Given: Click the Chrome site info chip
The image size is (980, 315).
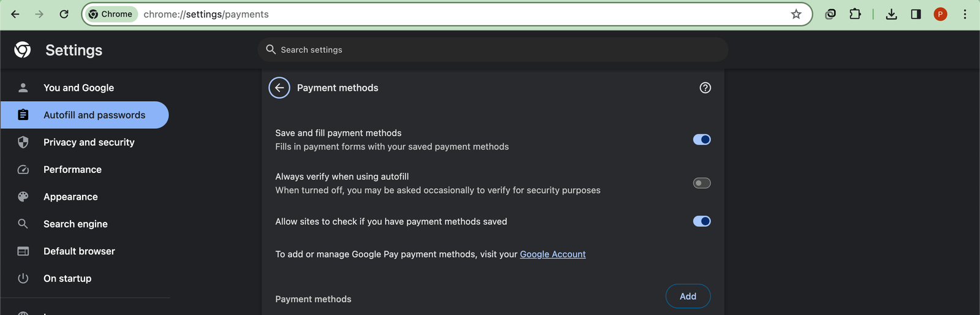Looking at the screenshot, I should 111,14.
